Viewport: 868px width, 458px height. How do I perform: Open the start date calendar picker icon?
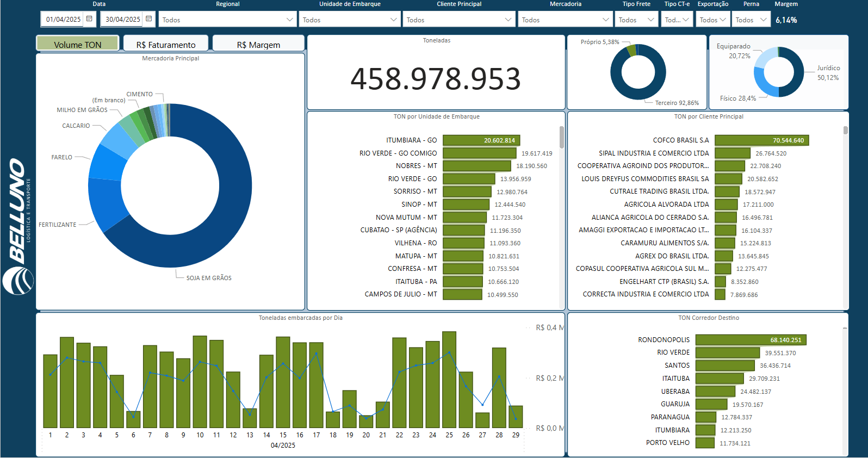tap(89, 18)
